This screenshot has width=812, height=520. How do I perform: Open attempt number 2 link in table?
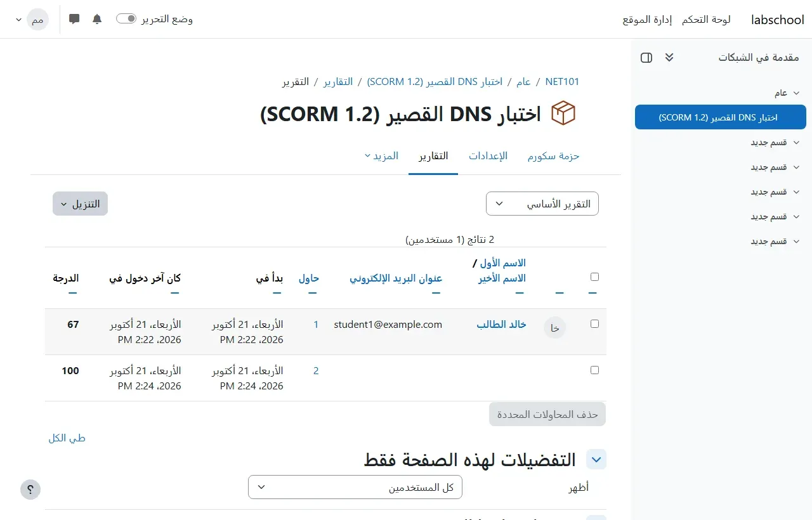tap(316, 370)
